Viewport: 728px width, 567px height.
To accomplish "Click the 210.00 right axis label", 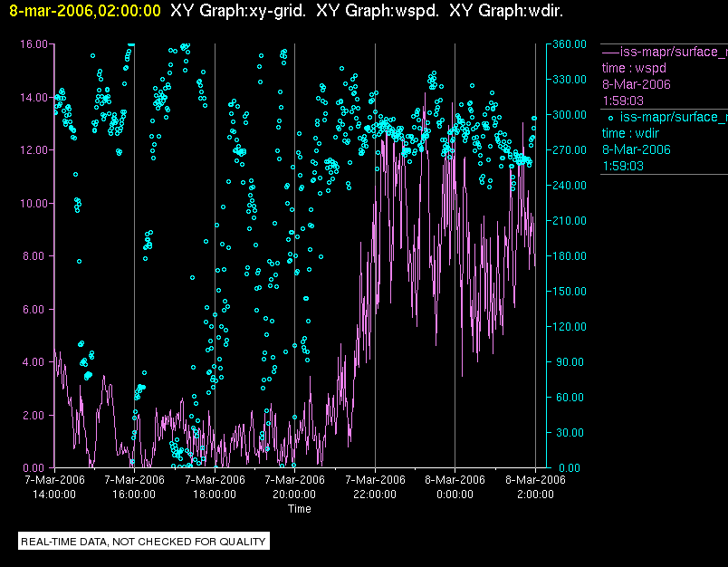I will 570,221.
